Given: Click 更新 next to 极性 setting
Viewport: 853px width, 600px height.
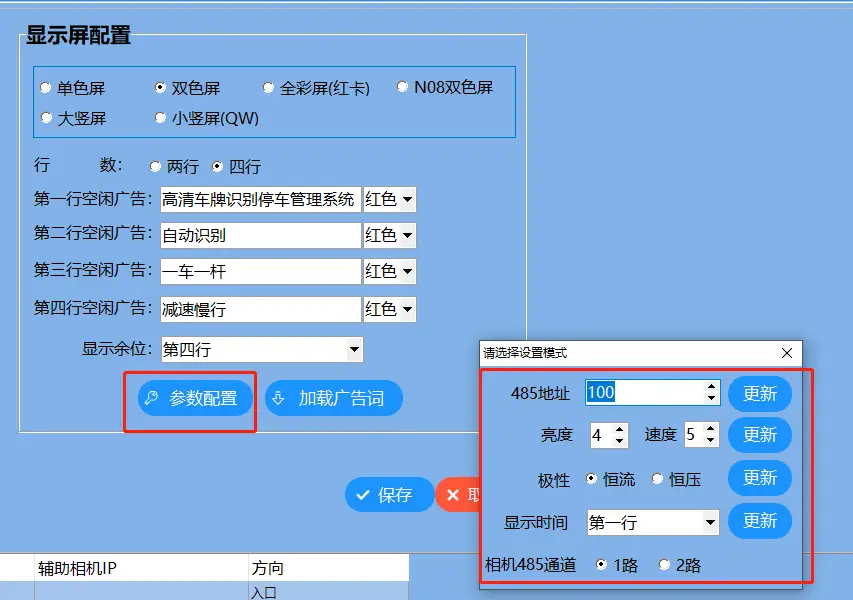Looking at the screenshot, I should (x=760, y=478).
